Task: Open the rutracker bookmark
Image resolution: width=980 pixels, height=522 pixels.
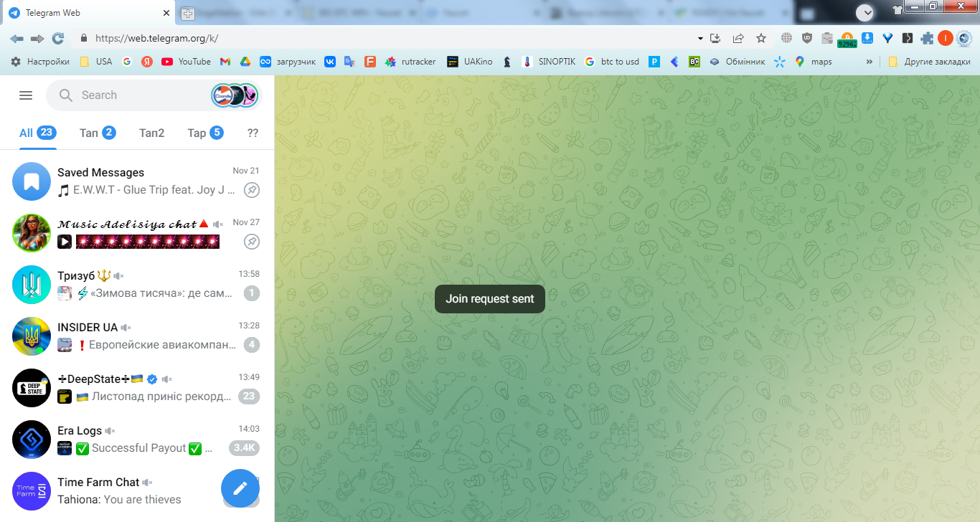Action: pyautogui.click(x=410, y=62)
